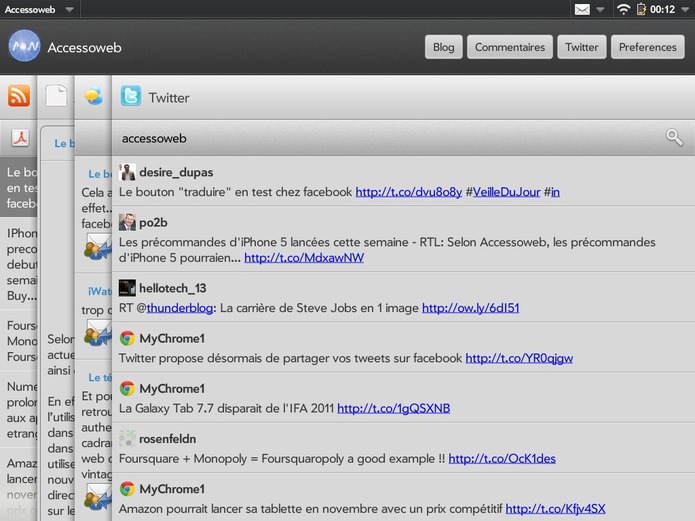Check the battery indicator icon
695x521 pixels.
tap(641, 9)
